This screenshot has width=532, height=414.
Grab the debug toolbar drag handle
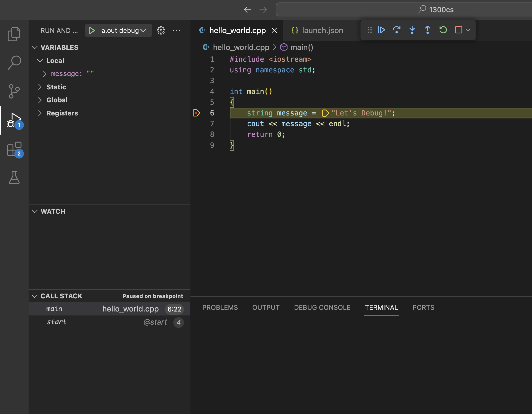pyautogui.click(x=370, y=30)
